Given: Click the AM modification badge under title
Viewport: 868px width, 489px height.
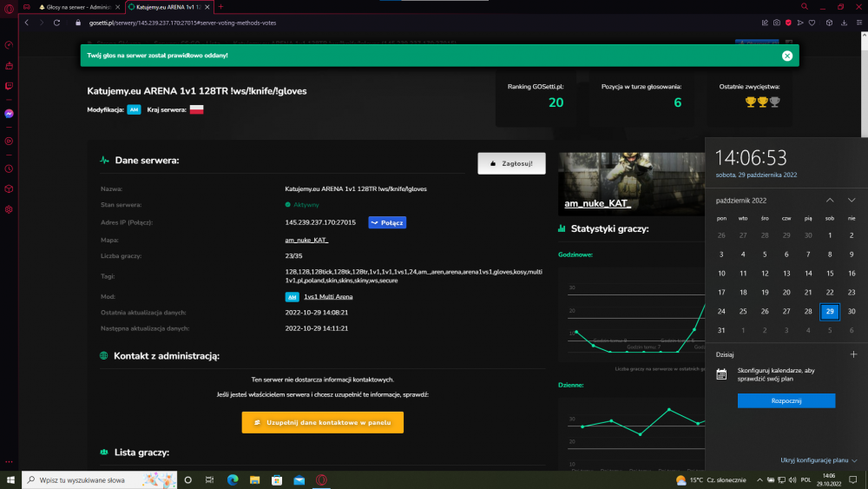Looking at the screenshot, I should point(134,109).
